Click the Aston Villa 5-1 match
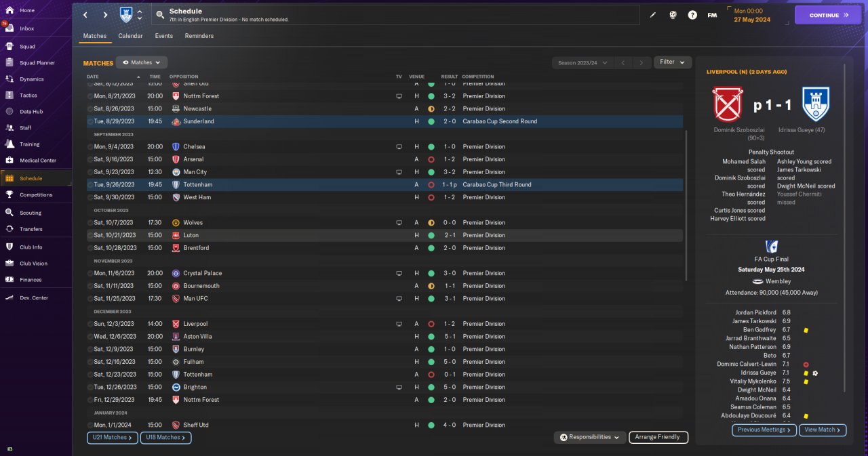Screen dimensions: 868x456 [384, 336]
